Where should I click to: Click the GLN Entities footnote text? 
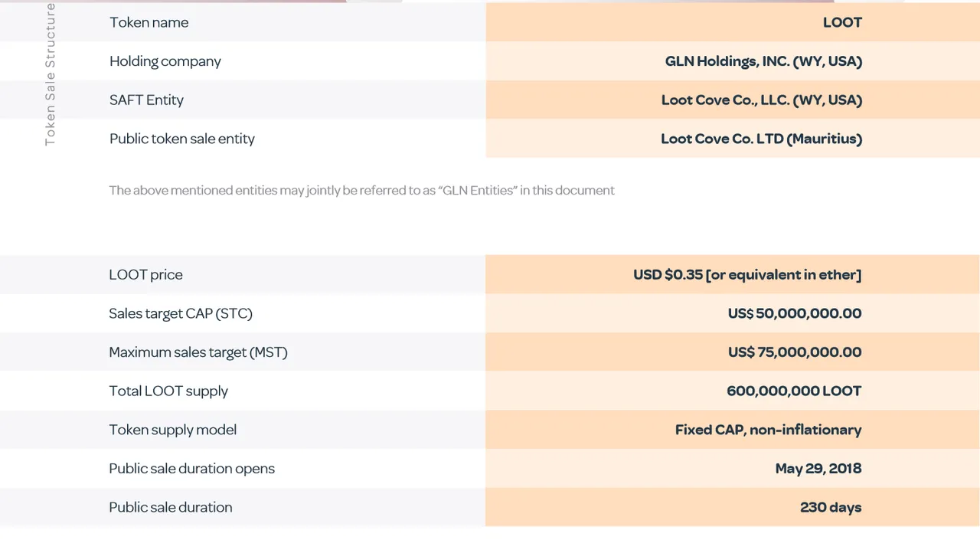coord(361,190)
